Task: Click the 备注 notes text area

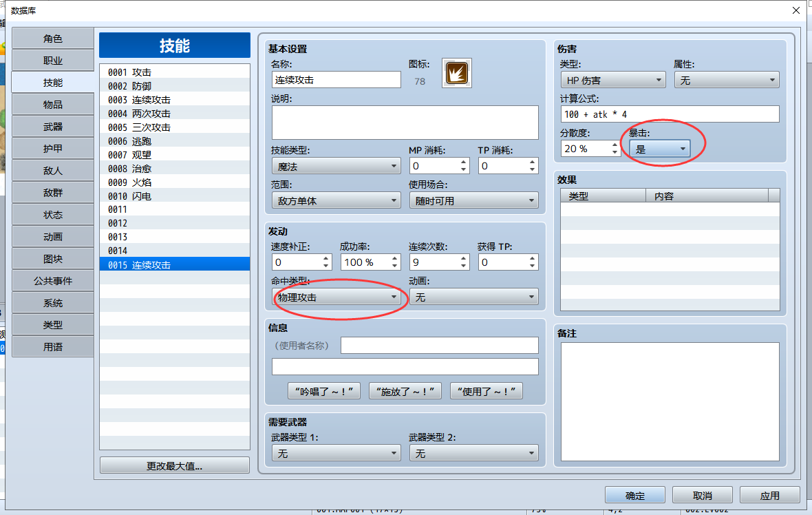Action: tap(670, 401)
